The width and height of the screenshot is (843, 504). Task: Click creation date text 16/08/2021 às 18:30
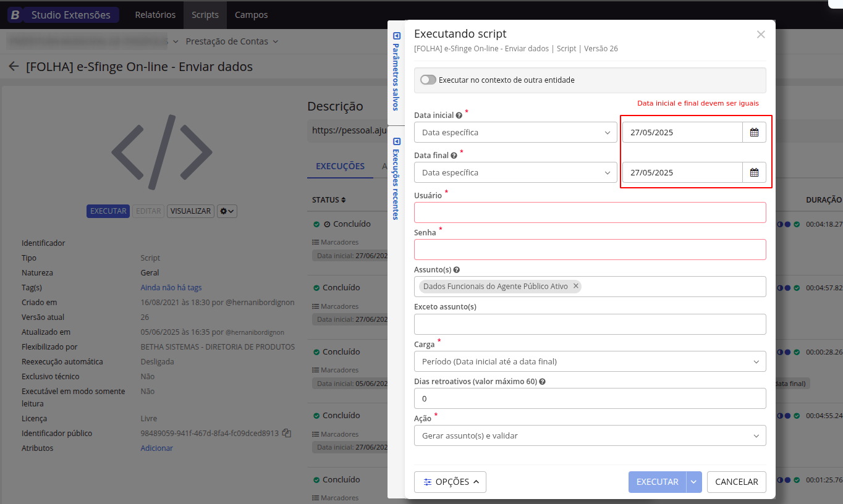(x=175, y=302)
